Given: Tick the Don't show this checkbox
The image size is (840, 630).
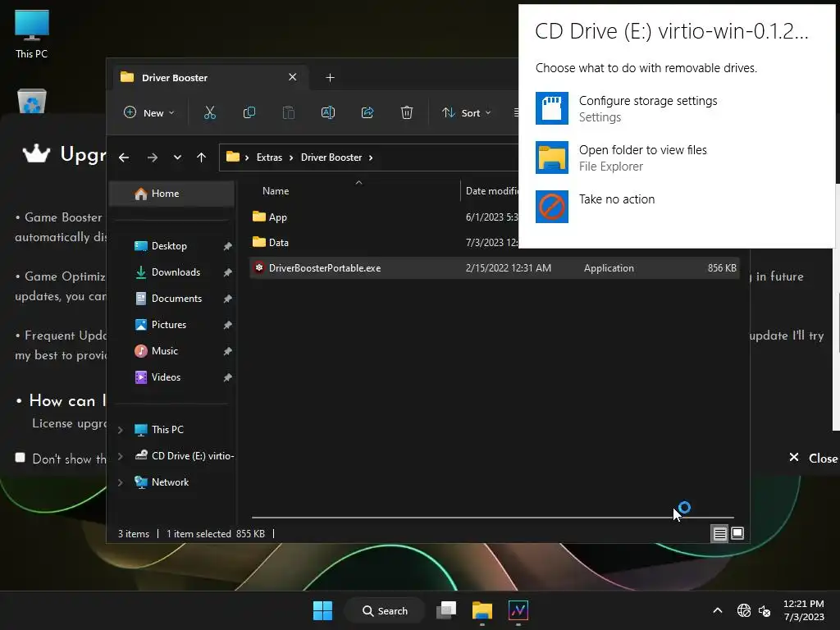Looking at the screenshot, I should tap(21, 458).
